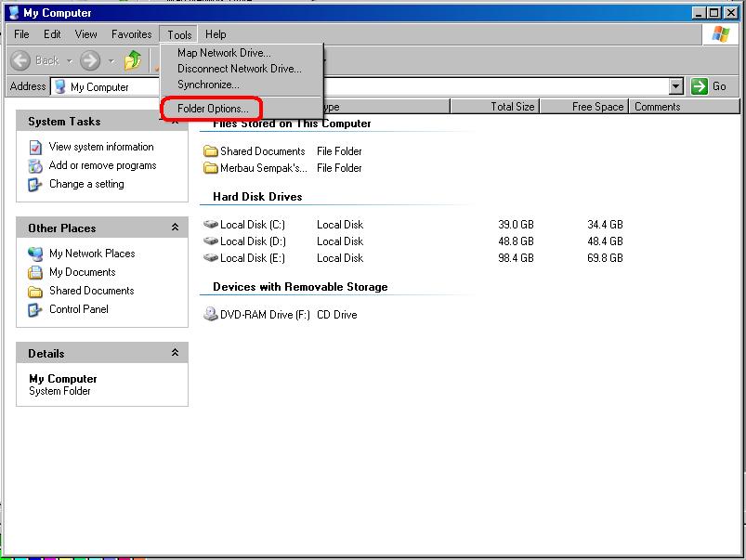Click the 39.0 GB total size value
Screen dimensions: 746x560
click(x=517, y=225)
